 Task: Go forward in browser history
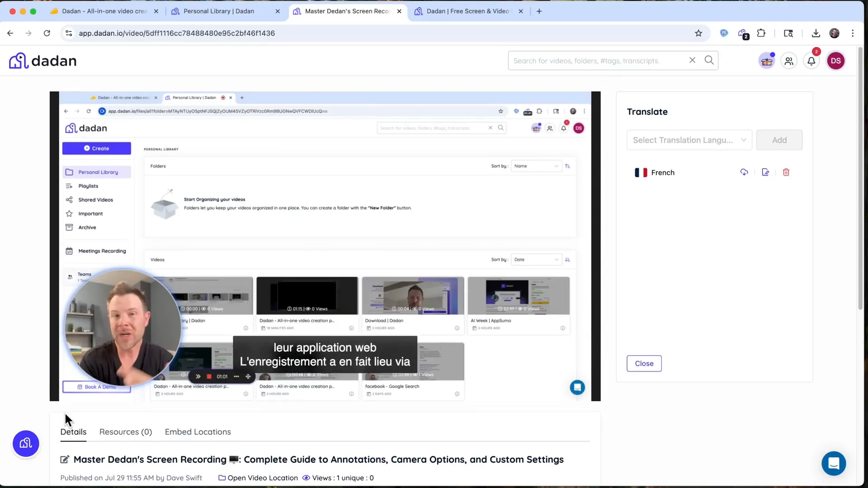pos(28,33)
